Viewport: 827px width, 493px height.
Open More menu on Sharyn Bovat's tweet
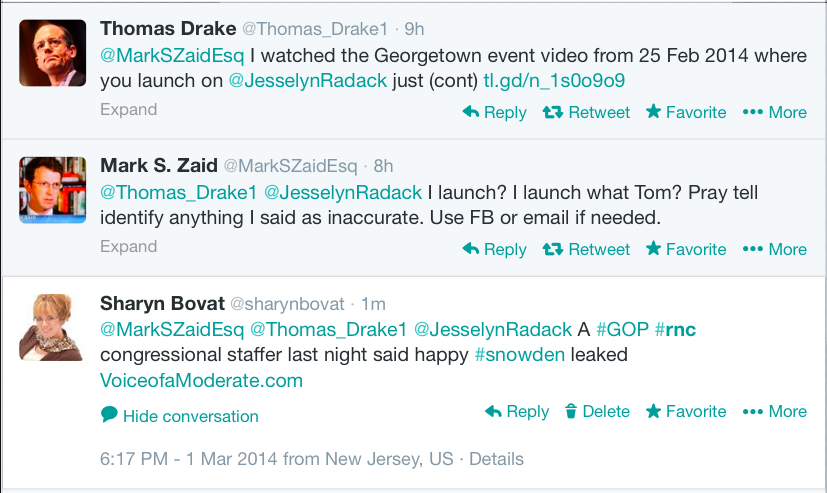coord(774,411)
